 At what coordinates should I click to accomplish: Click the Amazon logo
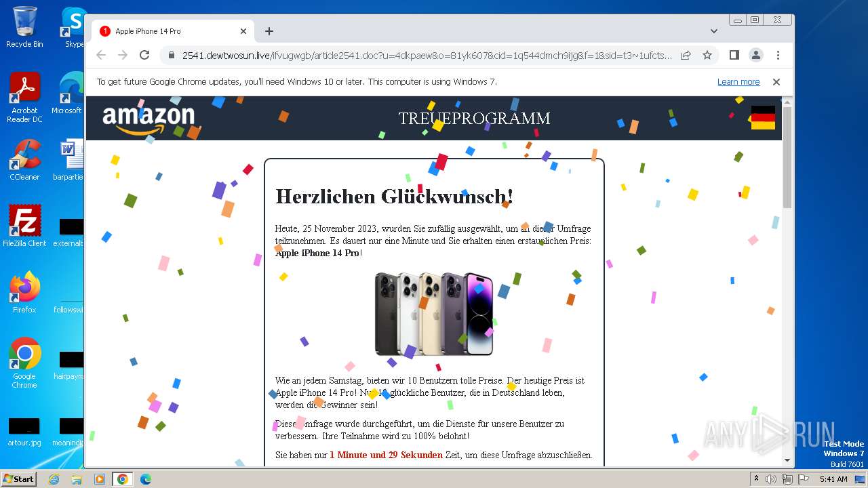(149, 119)
